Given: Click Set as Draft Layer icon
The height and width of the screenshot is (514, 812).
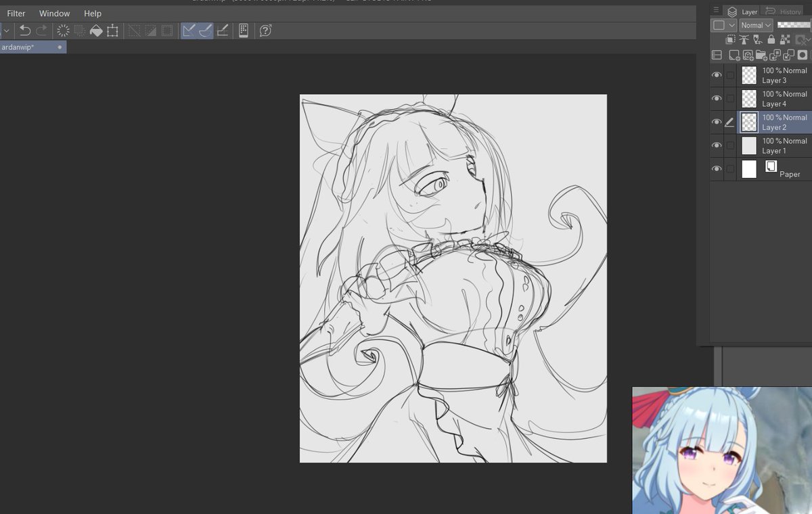Looking at the screenshot, I should tap(758, 39).
